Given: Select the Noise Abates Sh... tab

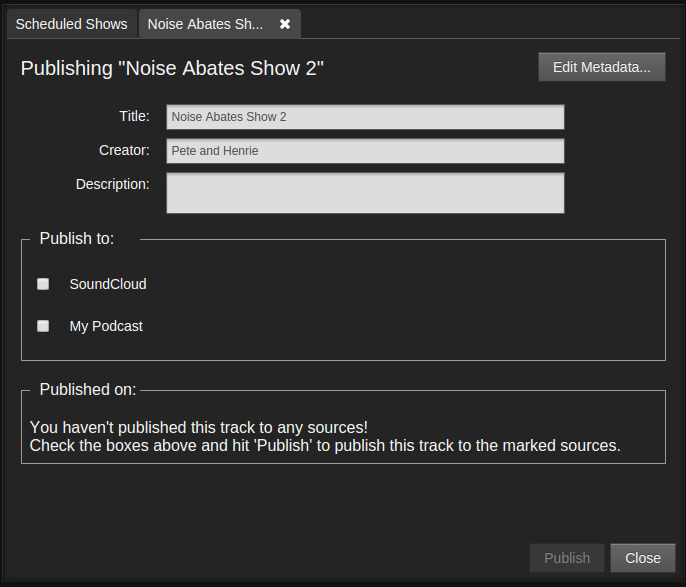Looking at the screenshot, I should [x=205, y=24].
